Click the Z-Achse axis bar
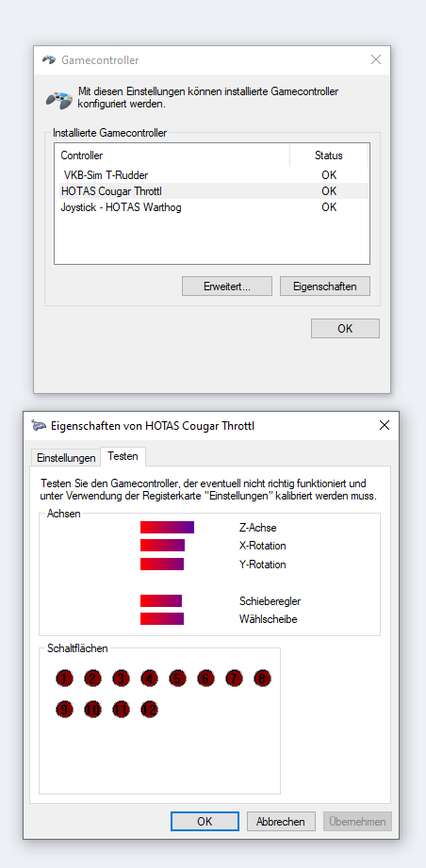 pyautogui.click(x=167, y=527)
